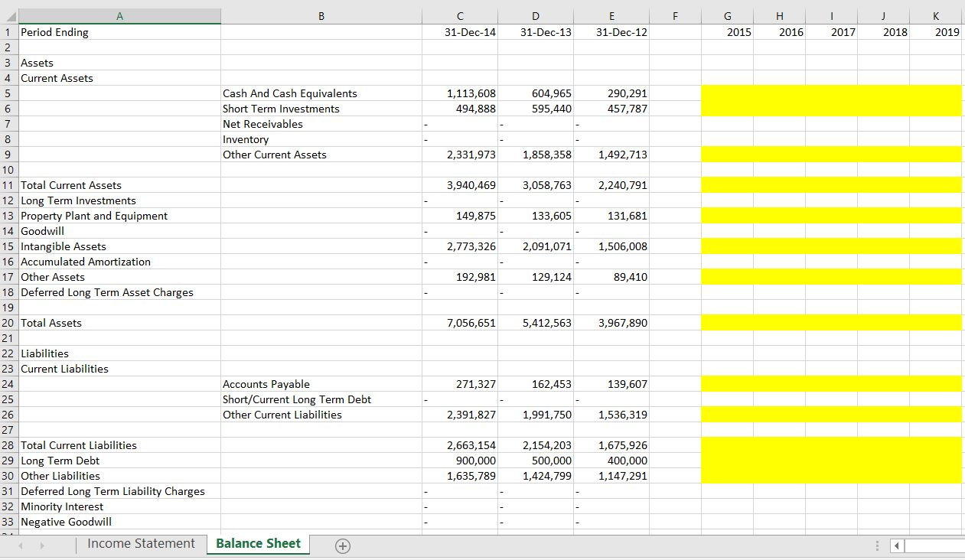Click the 'Period Ending' cell
965x560 pixels.
point(119,32)
